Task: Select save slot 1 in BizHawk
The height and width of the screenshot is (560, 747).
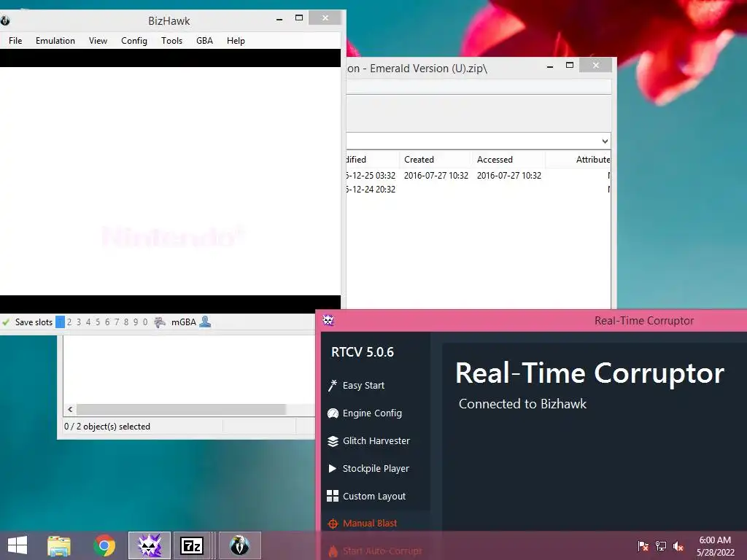Action: pos(60,322)
